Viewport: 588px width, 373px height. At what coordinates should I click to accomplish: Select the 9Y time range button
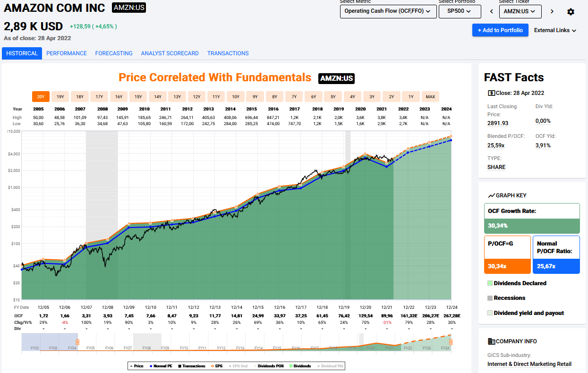click(255, 97)
